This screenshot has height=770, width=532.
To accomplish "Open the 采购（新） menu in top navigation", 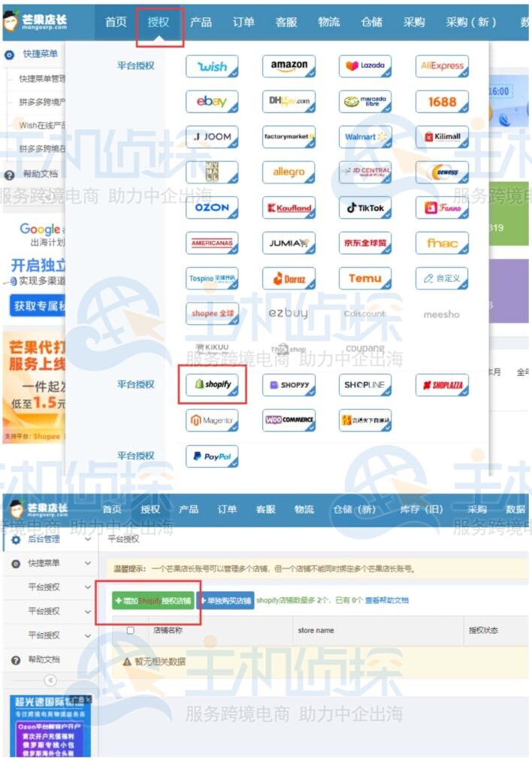I will click(471, 22).
